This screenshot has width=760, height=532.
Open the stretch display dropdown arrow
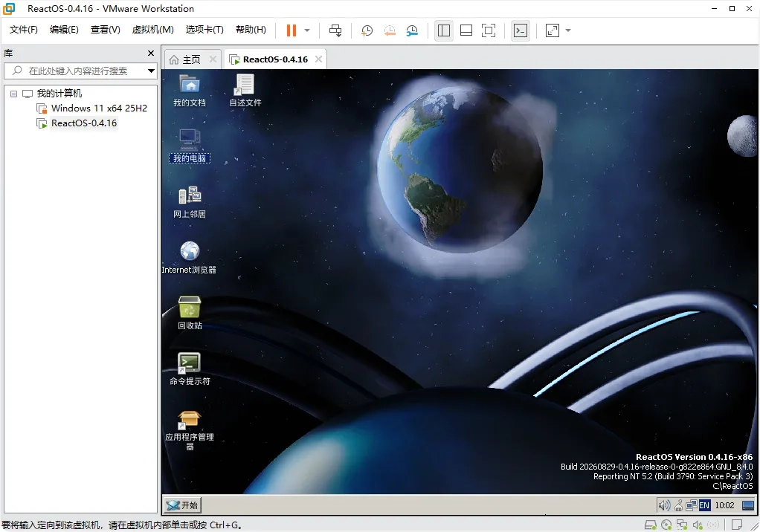tap(568, 30)
